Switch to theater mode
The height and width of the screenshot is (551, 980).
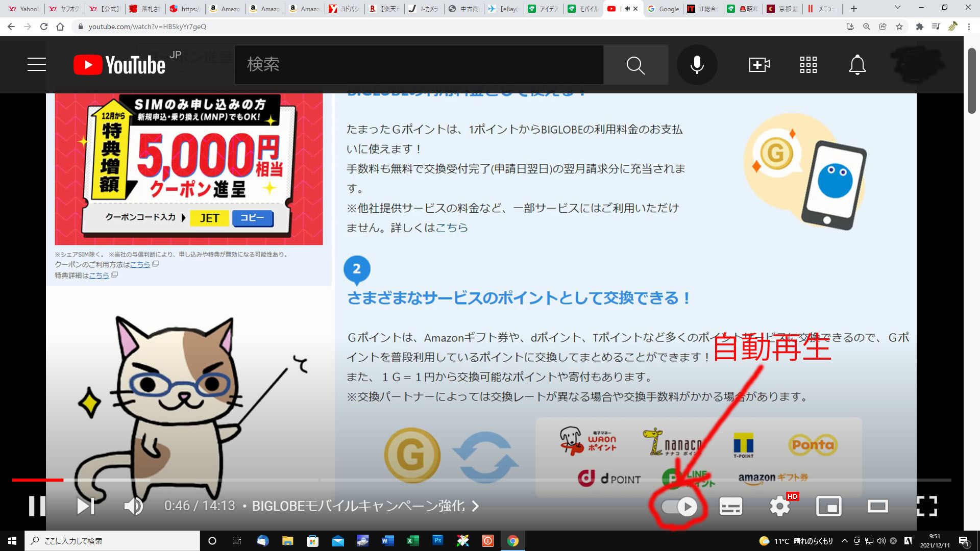(x=877, y=507)
